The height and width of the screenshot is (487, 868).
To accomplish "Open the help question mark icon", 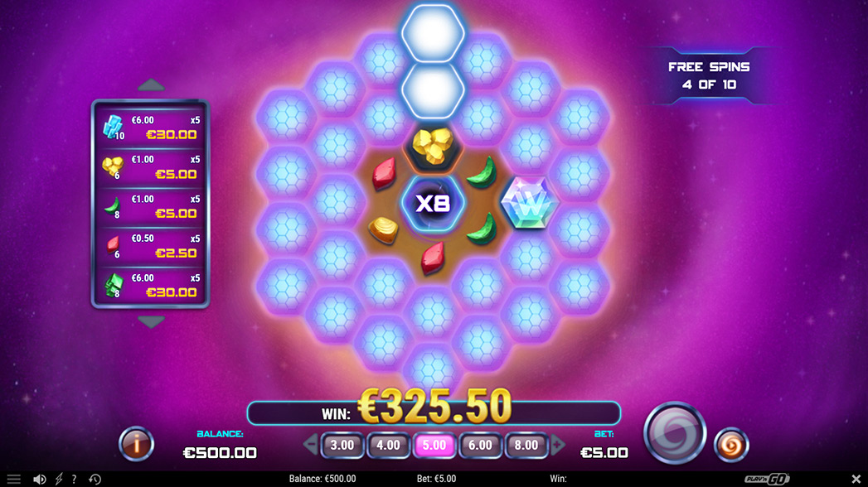I will tap(74, 479).
